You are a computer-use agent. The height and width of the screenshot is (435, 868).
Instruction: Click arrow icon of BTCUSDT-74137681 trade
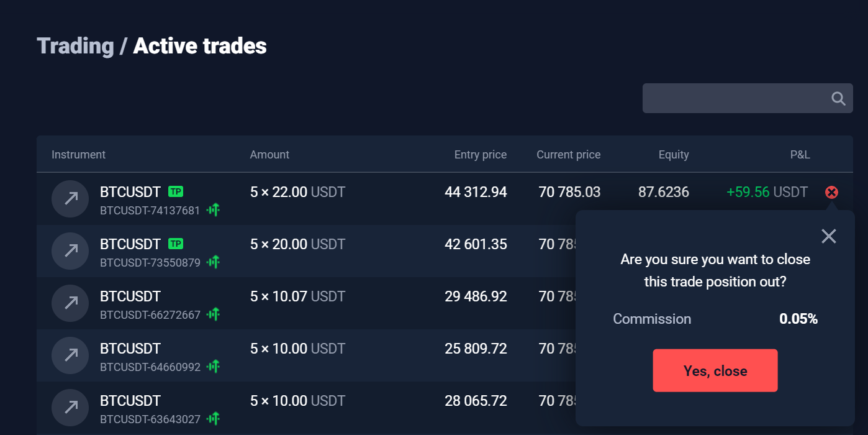pos(71,199)
